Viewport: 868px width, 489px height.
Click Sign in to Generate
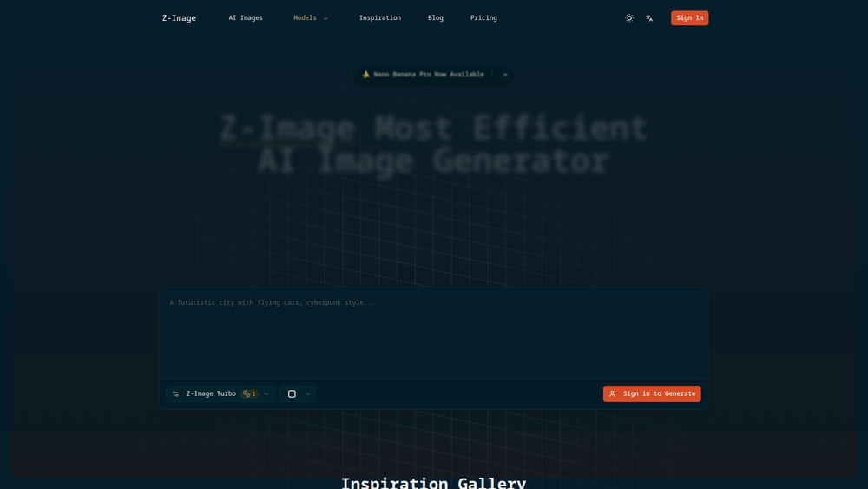tap(652, 393)
